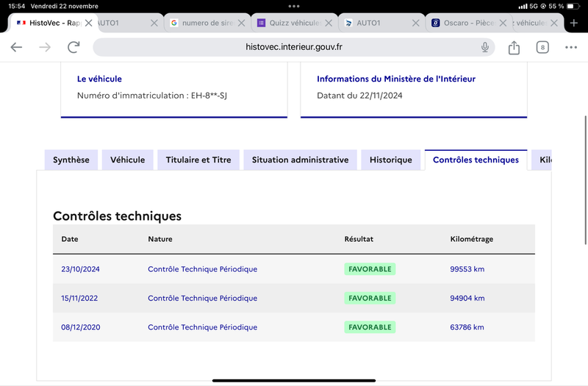Open the Historique tab
Viewport: 588px width, 386px height.
coord(391,160)
